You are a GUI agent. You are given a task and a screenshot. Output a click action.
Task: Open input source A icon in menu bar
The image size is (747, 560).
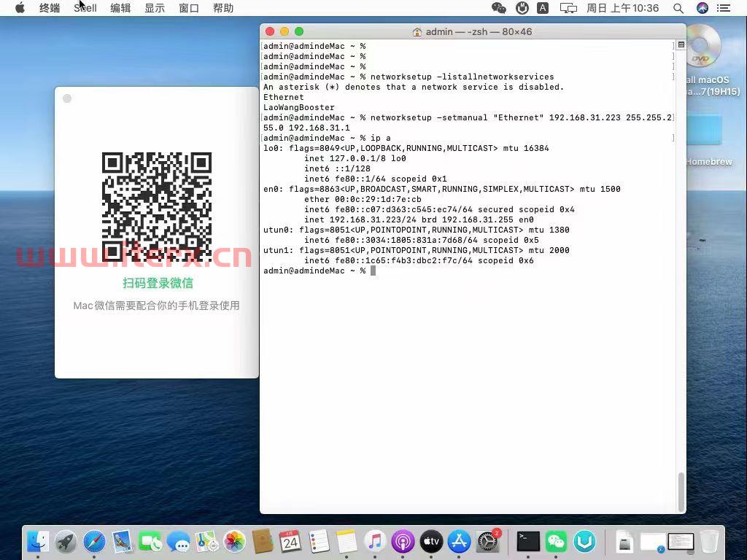[x=543, y=8]
